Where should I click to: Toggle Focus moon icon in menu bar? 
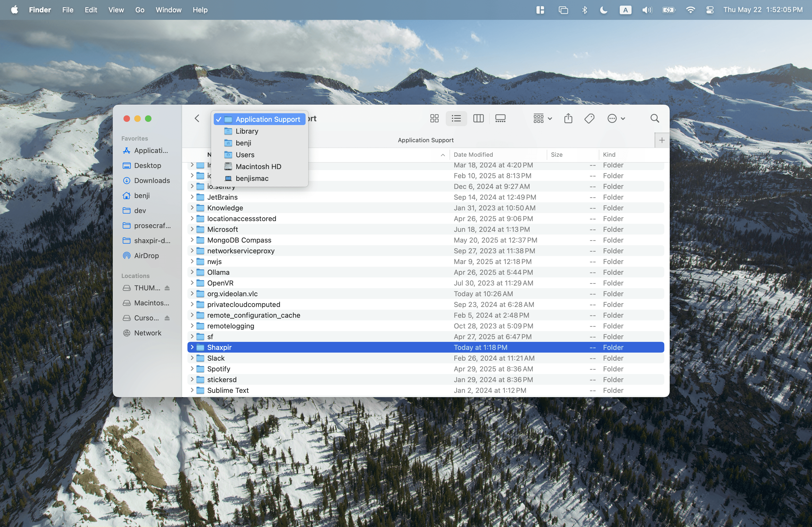pos(604,10)
